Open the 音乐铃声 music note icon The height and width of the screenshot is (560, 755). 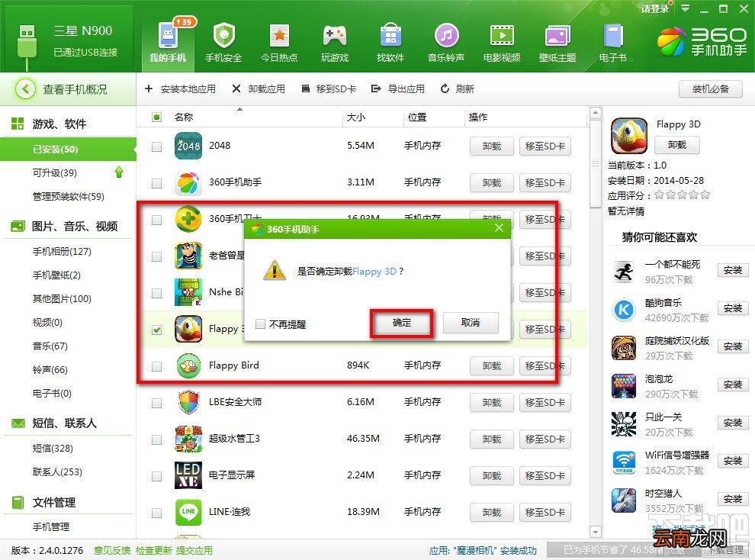click(446, 36)
